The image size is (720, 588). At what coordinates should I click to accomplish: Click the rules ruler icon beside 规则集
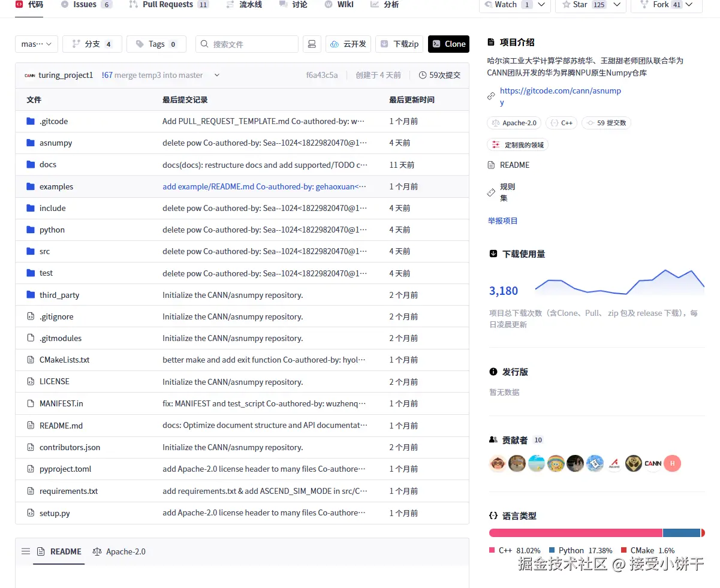pyautogui.click(x=492, y=192)
